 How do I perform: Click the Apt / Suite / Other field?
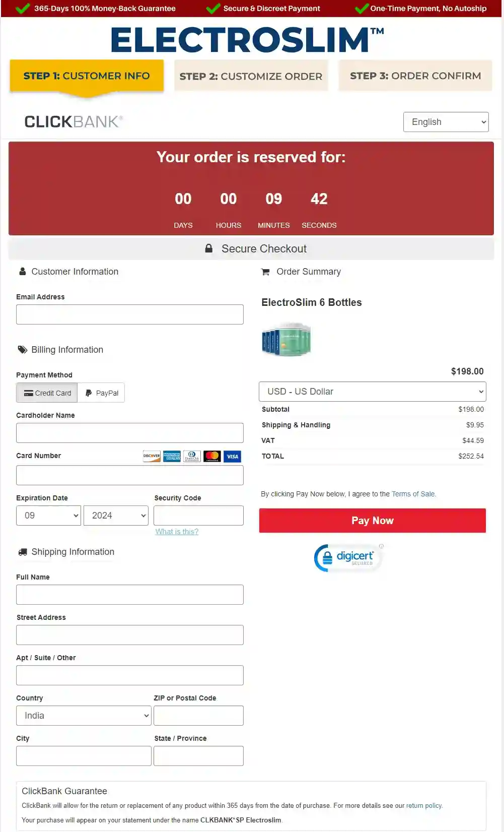(130, 675)
